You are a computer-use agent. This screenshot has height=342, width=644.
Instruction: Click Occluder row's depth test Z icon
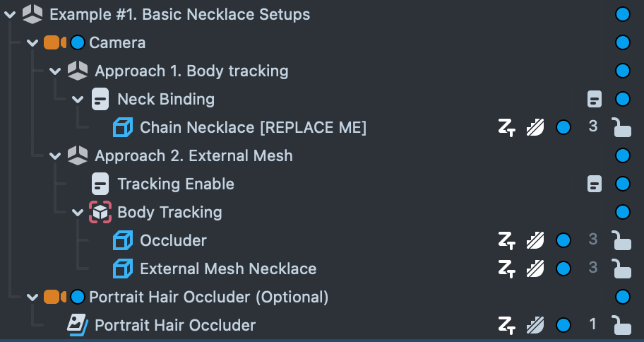[x=507, y=240]
